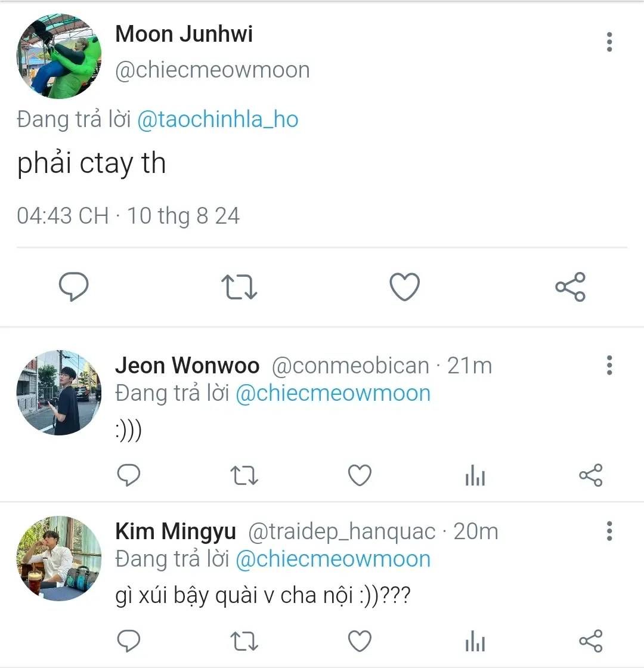View analytics for Jeon Wonwoo's reply
The height and width of the screenshot is (668, 644).
click(x=475, y=477)
